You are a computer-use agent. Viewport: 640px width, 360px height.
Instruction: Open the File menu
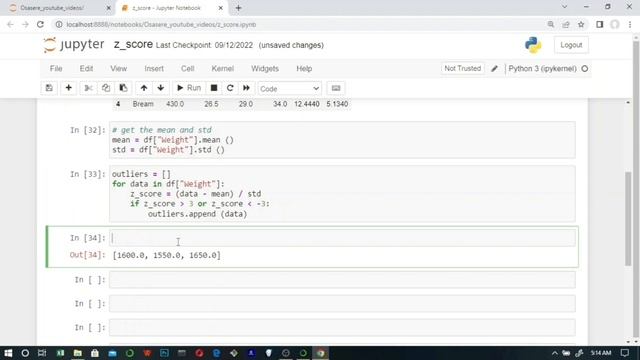tap(56, 69)
